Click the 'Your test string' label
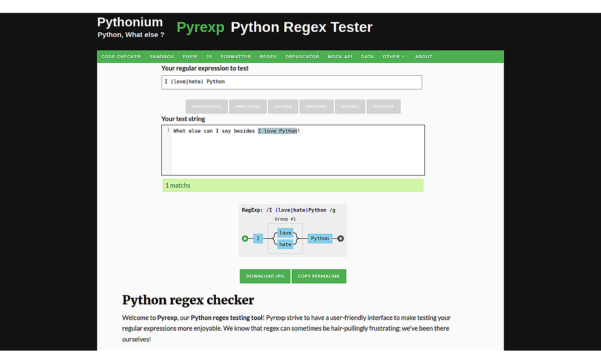Screen dimensions: 601x364 pos(183,119)
